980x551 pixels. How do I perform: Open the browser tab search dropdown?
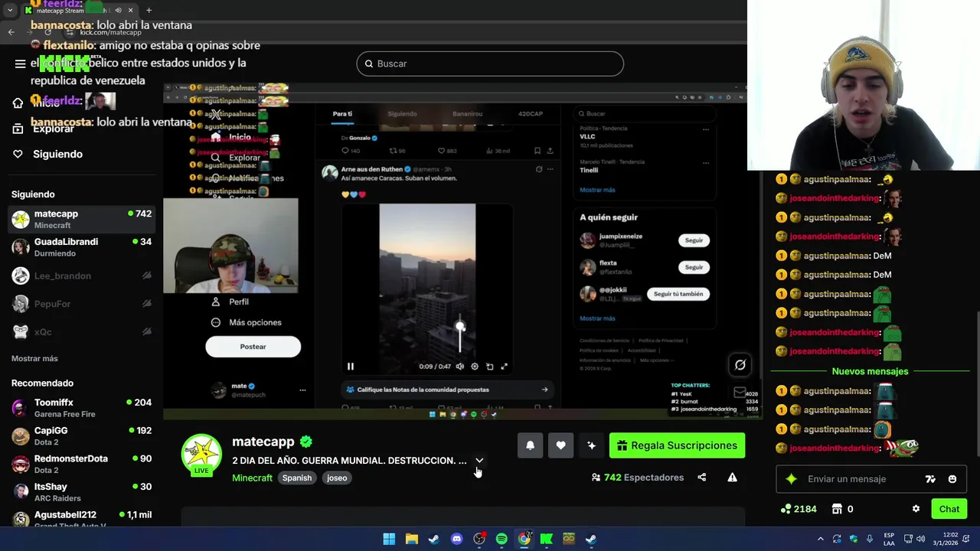tap(10, 11)
